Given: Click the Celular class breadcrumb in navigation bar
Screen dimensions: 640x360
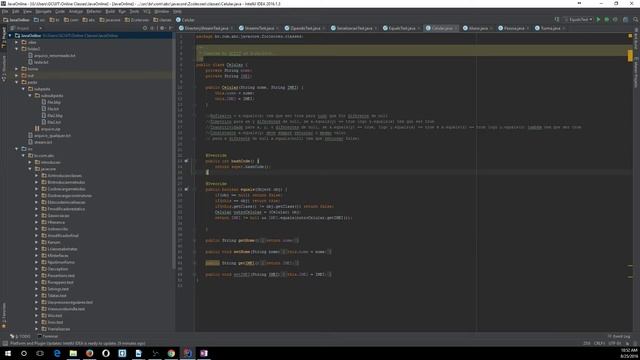Looking at the screenshot, I should [185, 20].
